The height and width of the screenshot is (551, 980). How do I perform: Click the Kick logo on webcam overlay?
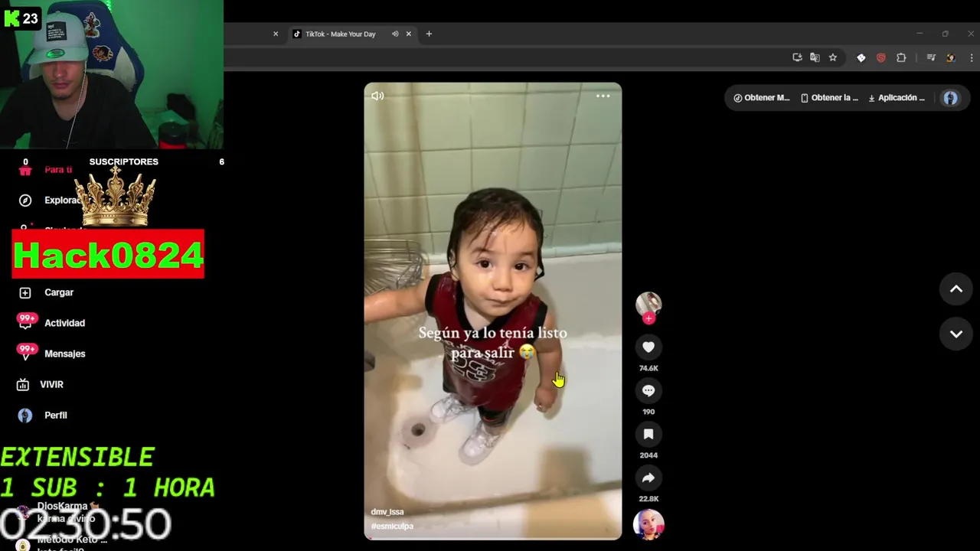point(11,18)
